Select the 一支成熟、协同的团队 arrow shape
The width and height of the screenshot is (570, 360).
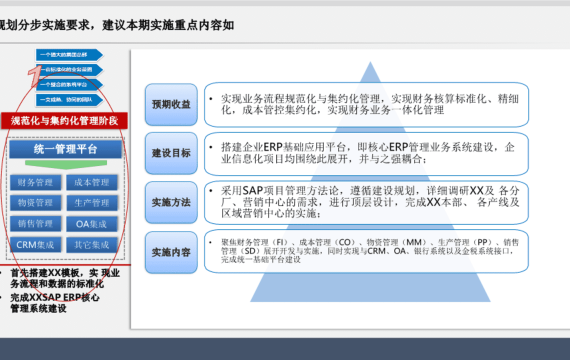[x=69, y=100]
